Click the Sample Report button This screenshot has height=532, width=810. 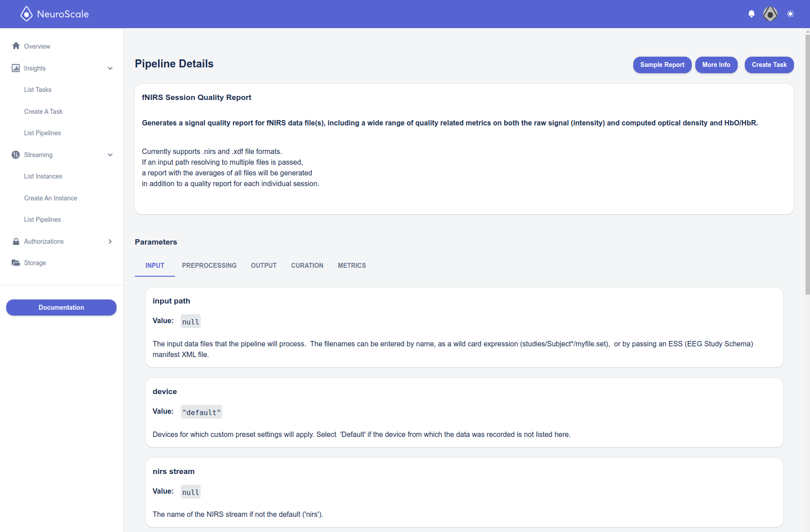pos(662,65)
